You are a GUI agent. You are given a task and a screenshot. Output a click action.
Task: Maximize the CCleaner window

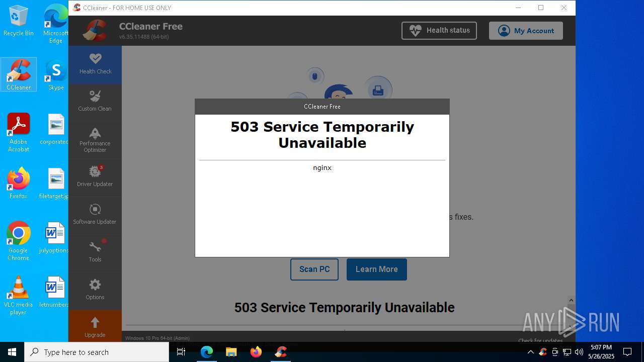pyautogui.click(x=541, y=8)
